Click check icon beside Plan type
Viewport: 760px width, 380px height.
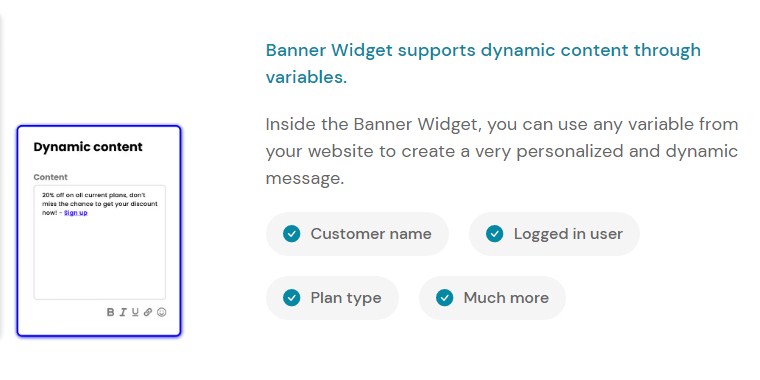pos(291,298)
